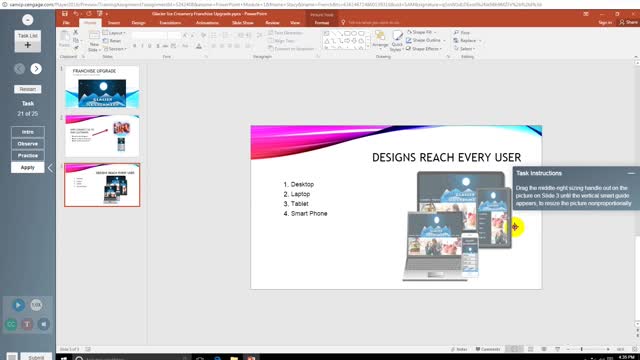Click the Observe mode button
The height and width of the screenshot is (360, 640).
[x=28, y=144]
